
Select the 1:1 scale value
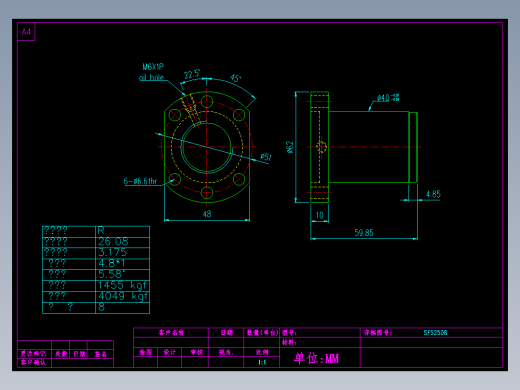point(262,362)
